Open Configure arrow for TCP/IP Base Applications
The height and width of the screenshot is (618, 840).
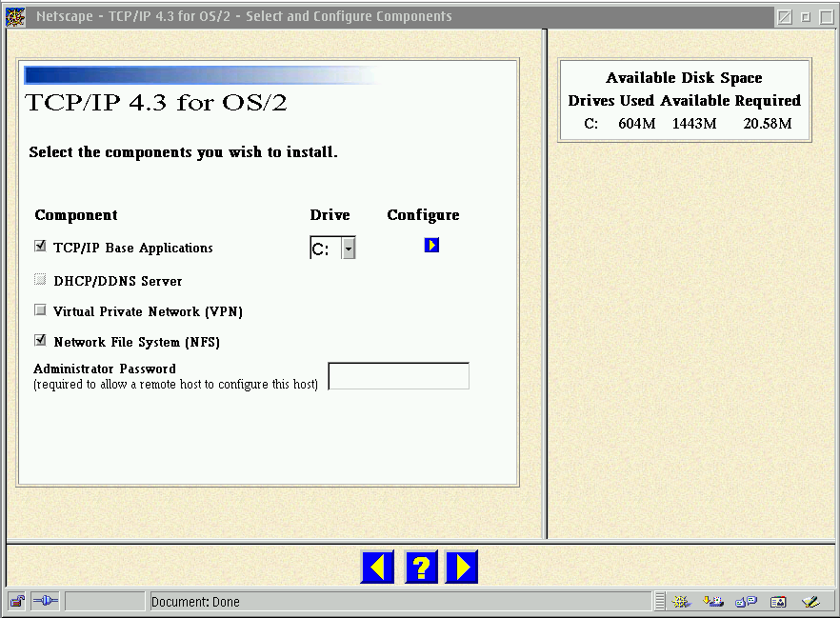[431, 246]
